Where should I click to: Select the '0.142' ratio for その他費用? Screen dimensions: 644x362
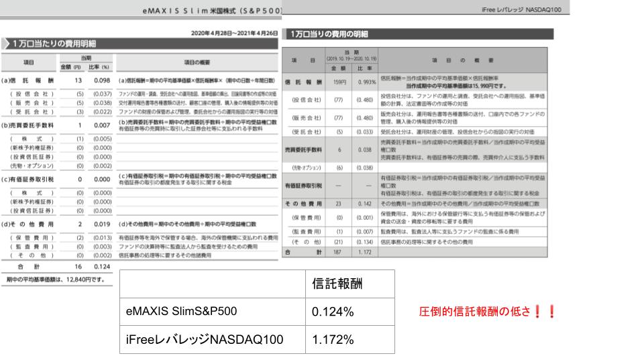click(x=365, y=204)
